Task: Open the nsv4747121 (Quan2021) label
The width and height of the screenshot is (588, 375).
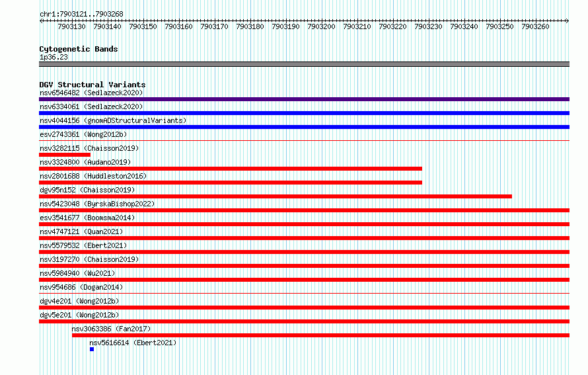Action: pyautogui.click(x=81, y=231)
